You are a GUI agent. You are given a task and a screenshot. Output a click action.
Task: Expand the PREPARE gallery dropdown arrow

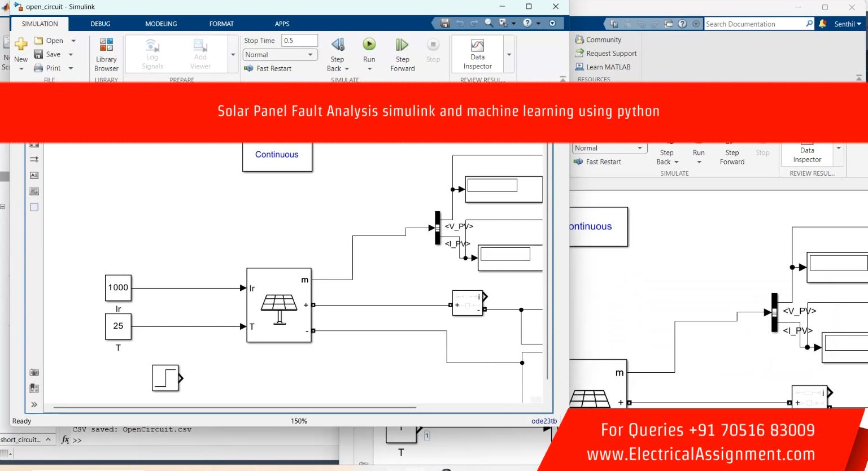point(233,55)
